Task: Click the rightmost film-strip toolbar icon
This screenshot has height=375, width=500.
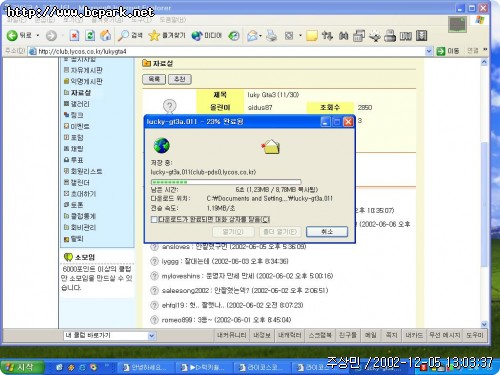Action: click(421, 36)
